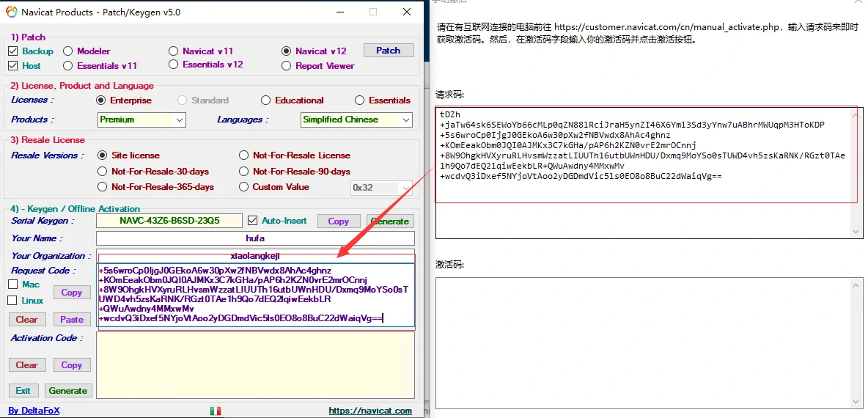Screen dimensions: 868x418
Task: Click the Navicat app icon in title bar
Action: [12, 12]
